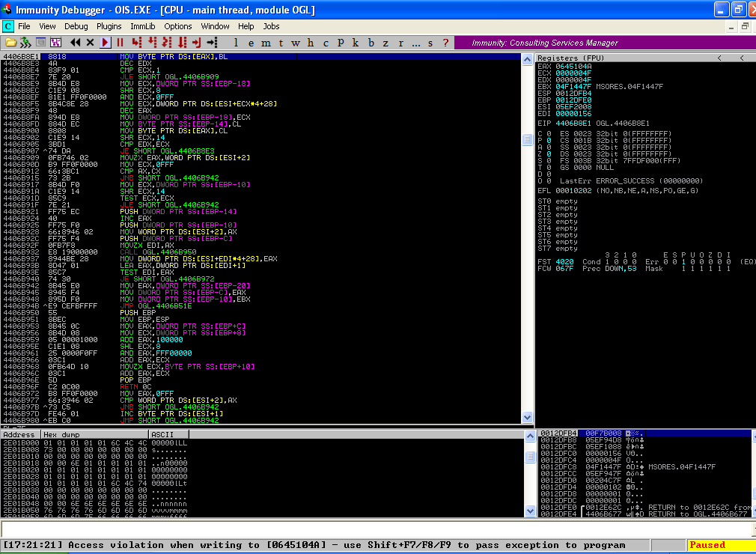Screen dimensions: 756x554
Task: Click the Step over icon
Action: 153,43
